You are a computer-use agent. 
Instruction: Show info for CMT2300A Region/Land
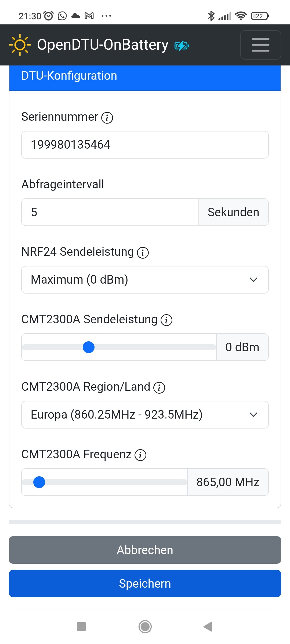point(159,387)
